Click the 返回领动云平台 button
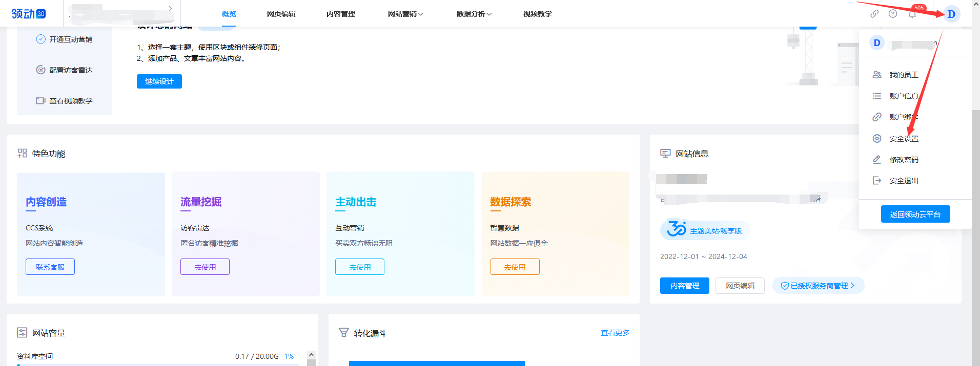The height and width of the screenshot is (366, 980). [915, 214]
